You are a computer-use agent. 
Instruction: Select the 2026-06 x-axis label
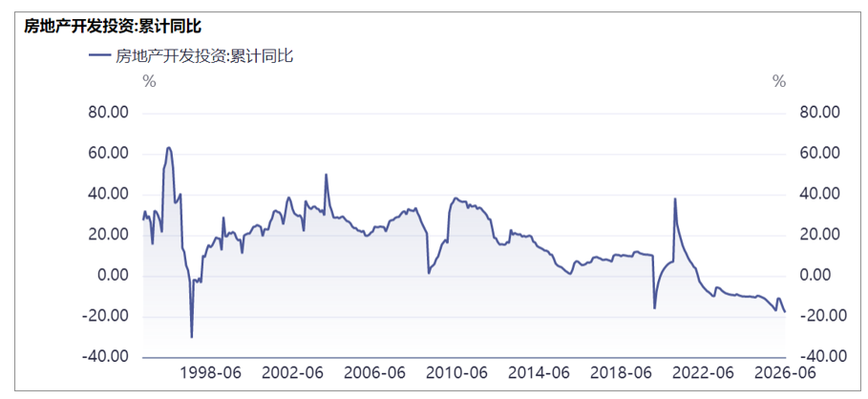coord(785,372)
